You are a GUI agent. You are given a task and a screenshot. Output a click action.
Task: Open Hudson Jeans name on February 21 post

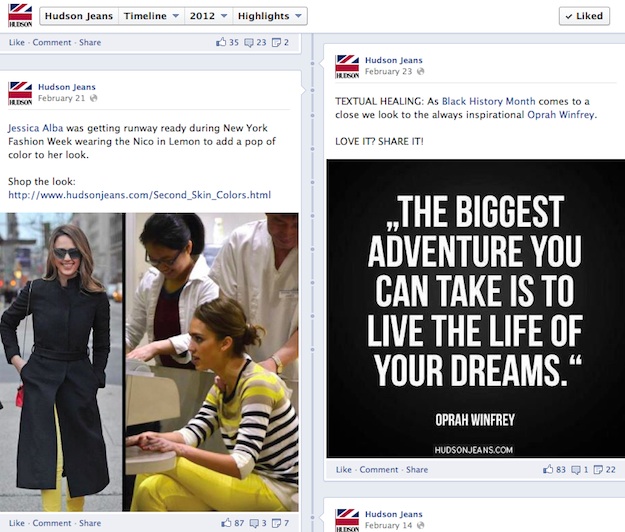pyautogui.click(x=67, y=87)
